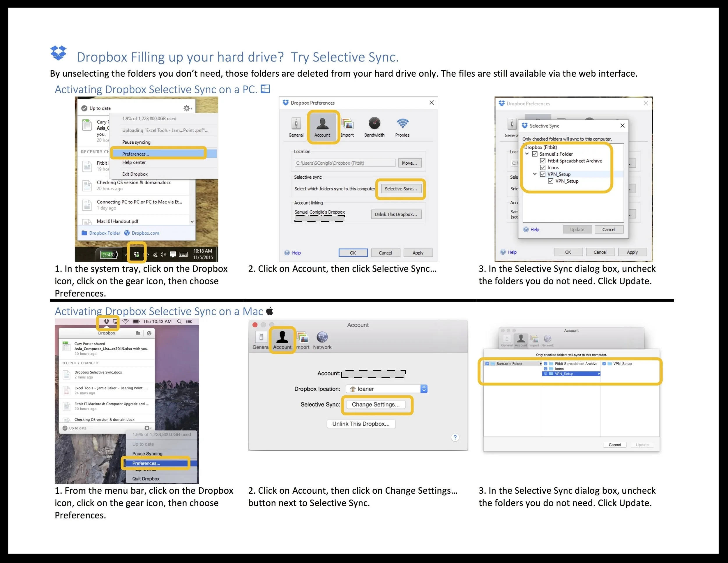Collapse the Samuel's Folder tree arrow on Windows
The image size is (728, 563).
527,154
